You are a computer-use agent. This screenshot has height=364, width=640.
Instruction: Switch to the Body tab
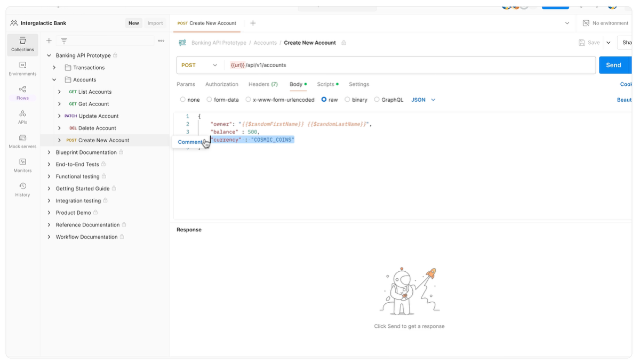[x=298, y=84]
